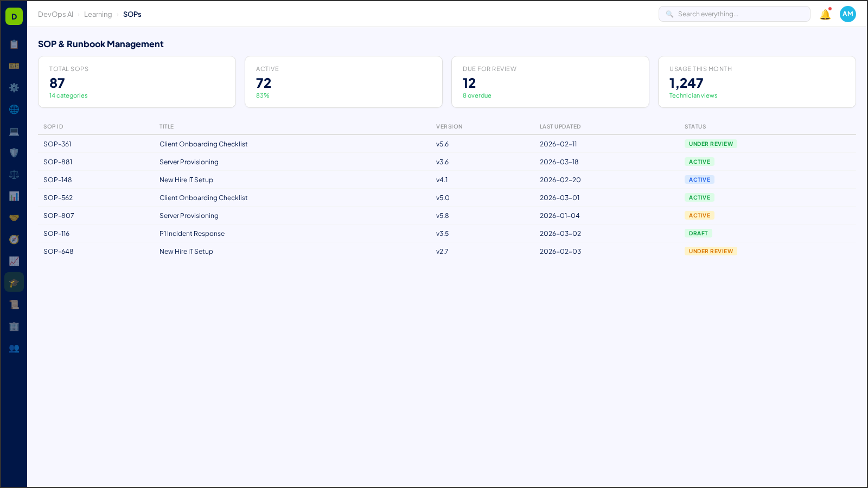Open the shield security section
The image size is (868, 488).
click(14, 152)
